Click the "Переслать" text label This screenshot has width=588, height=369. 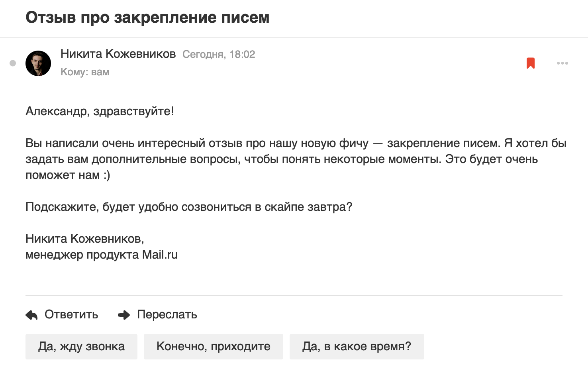[167, 314]
